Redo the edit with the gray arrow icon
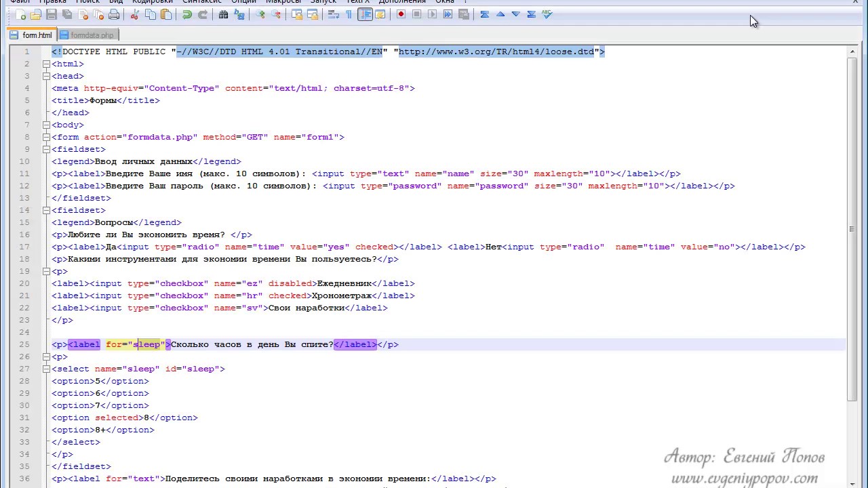This screenshot has width=868, height=488. pyautogui.click(x=203, y=14)
